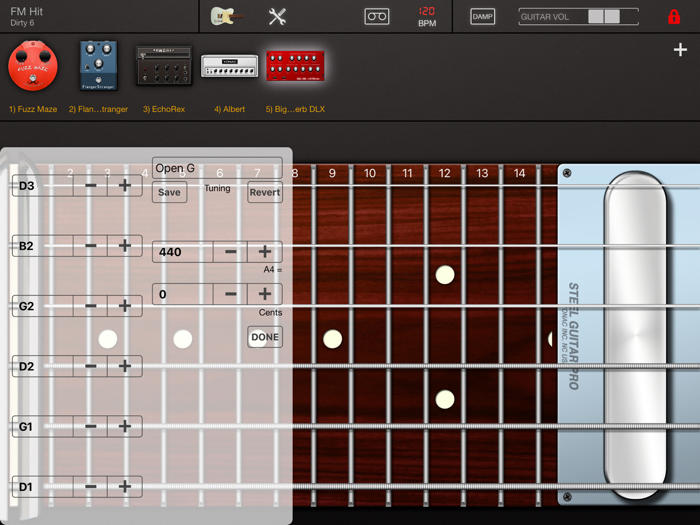Click the 440 frequency value field

(183, 252)
